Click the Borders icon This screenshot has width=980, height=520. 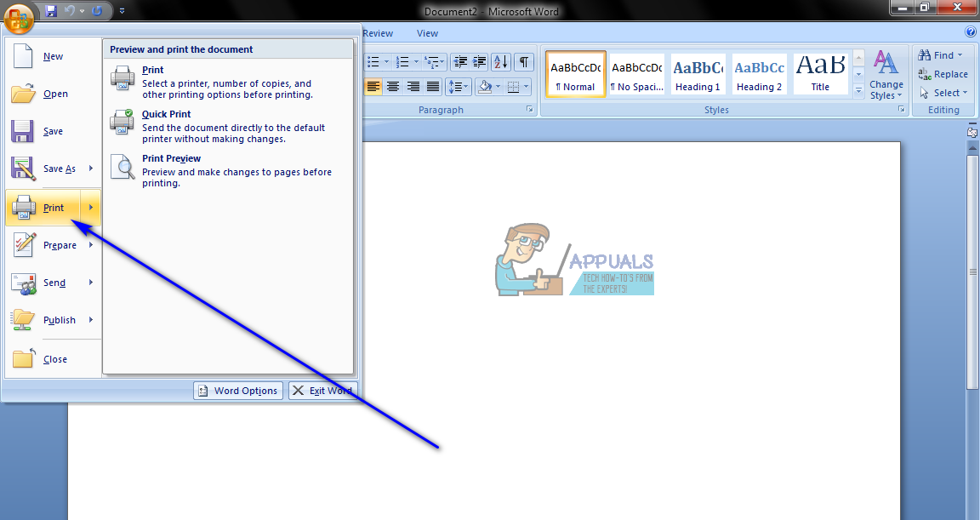click(513, 87)
